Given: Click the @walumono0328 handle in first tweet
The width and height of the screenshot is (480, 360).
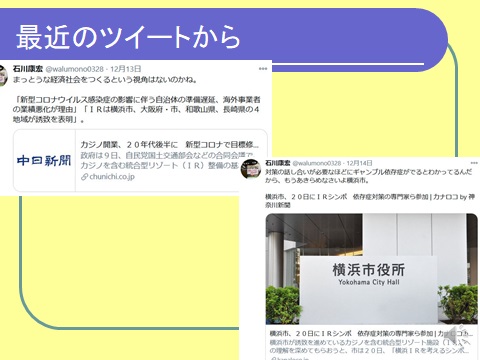Looking at the screenshot, I should coord(74,69).
